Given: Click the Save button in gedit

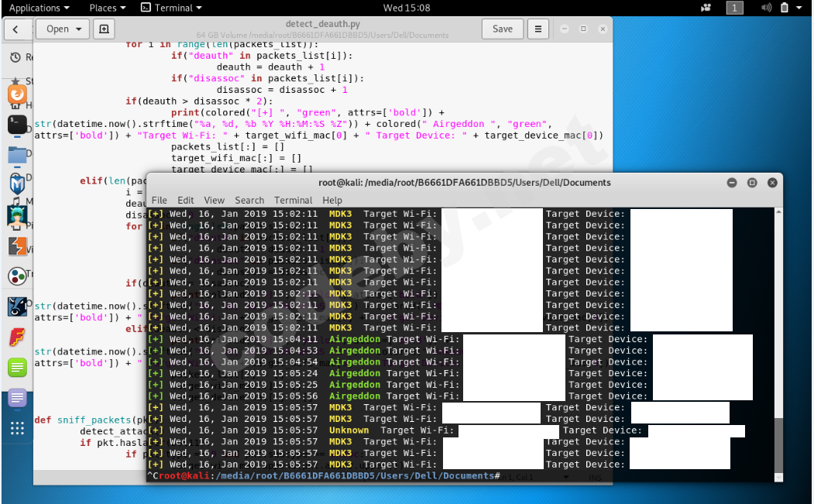Looking at the screenshot, I should 502,29.
